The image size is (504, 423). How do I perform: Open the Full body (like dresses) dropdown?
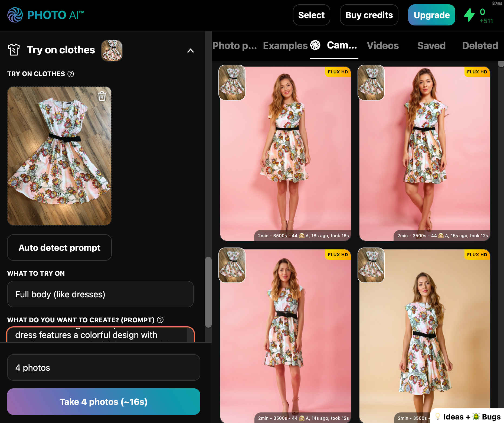coord(100,294)
